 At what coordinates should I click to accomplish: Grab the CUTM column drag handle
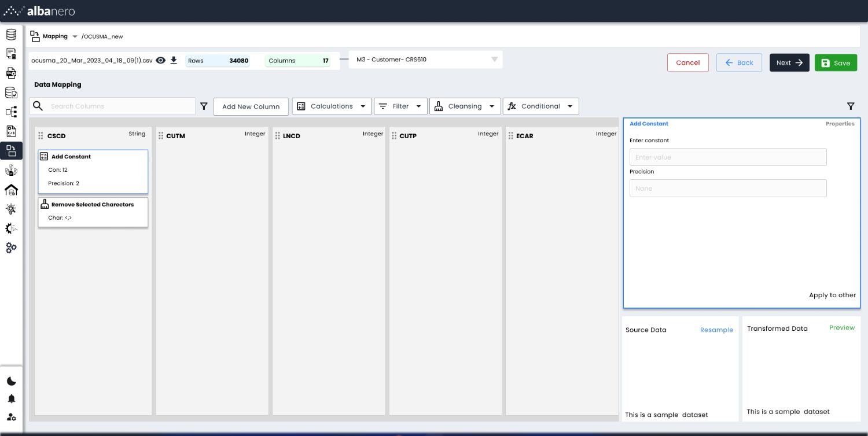tap(161, 136)
